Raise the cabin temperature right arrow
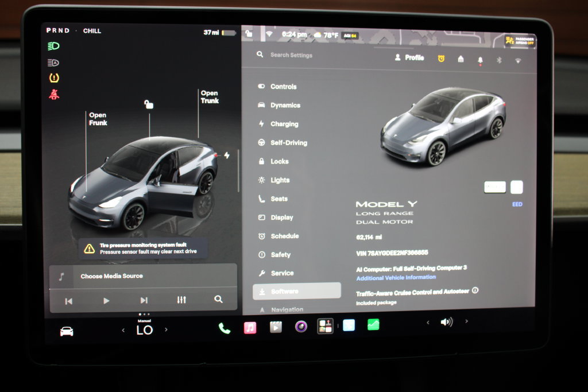588x392 pixels. (x=166, y=329)
